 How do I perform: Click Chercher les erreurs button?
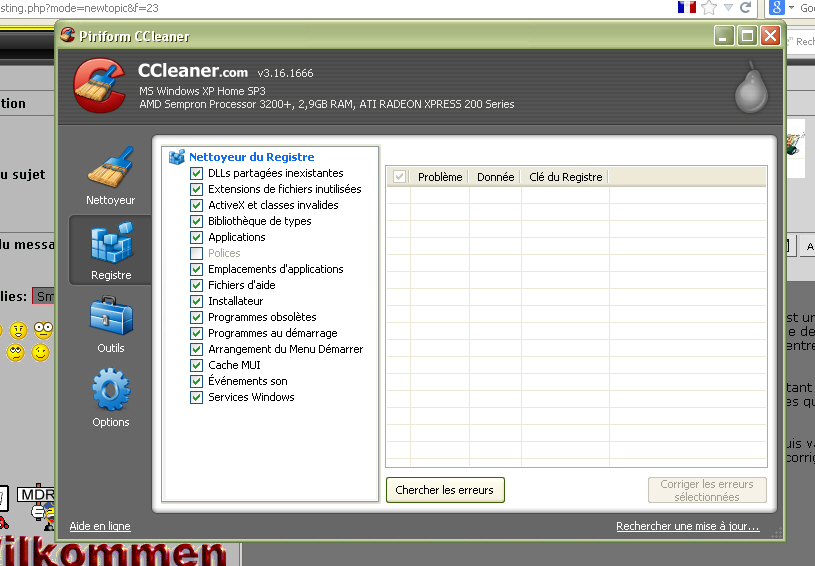point(445,490)
